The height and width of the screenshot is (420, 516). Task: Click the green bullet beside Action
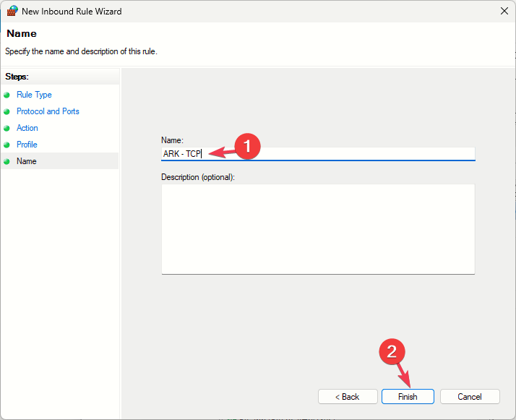click(x=7, y=128)
